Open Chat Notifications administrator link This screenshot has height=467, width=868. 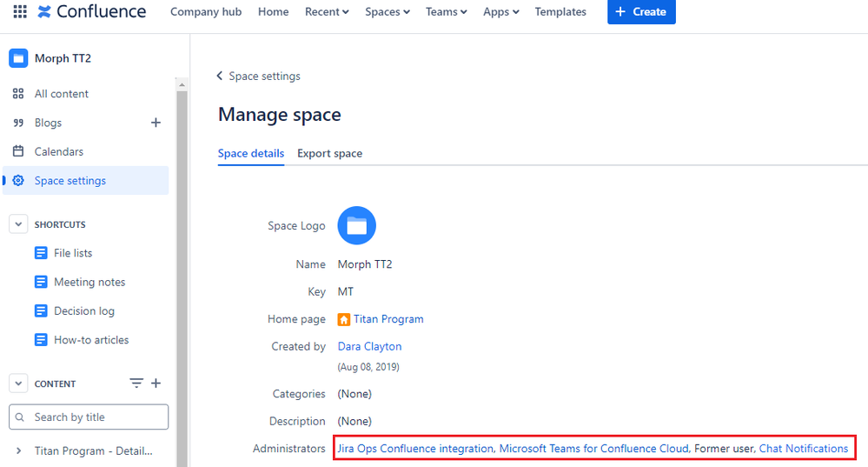[803, 448]
